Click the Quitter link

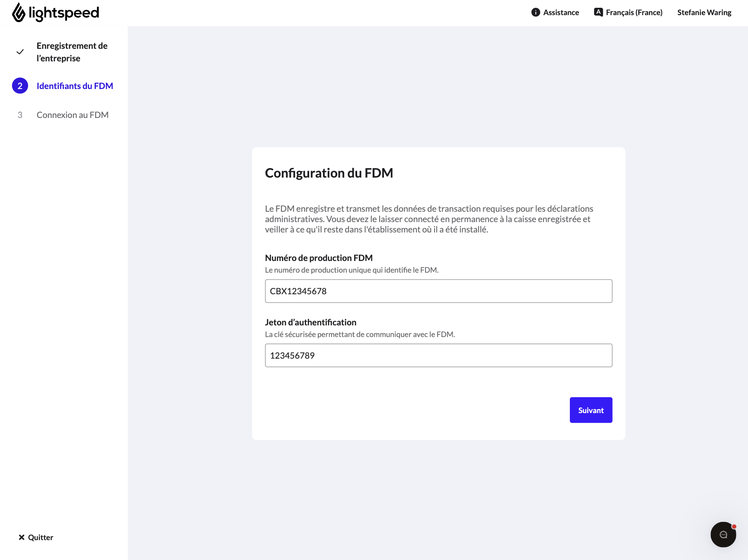click(36, 538)
